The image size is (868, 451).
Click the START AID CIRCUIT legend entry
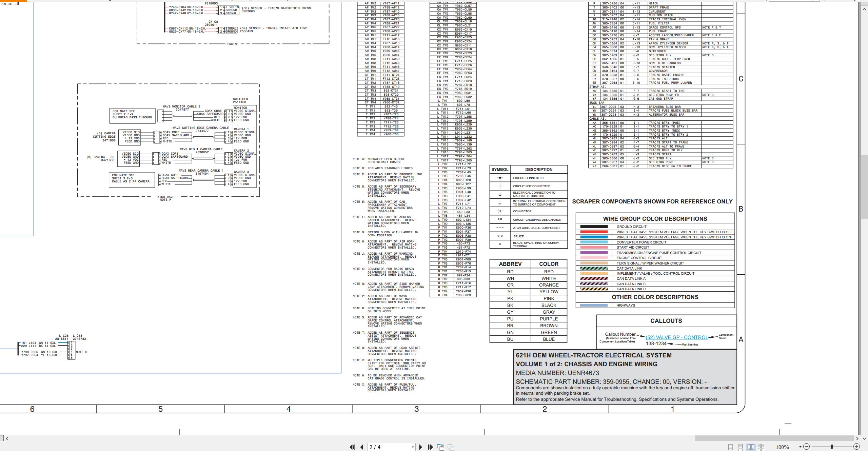pos(633,247)
